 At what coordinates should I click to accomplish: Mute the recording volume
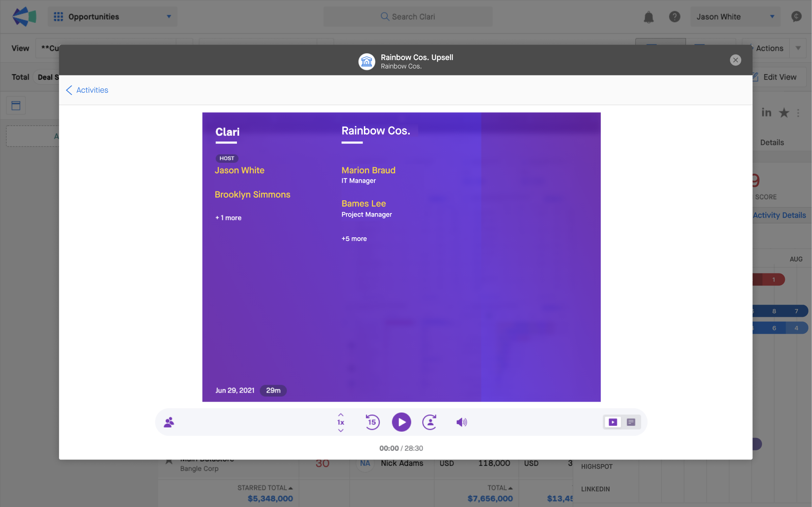pos(461,422)
